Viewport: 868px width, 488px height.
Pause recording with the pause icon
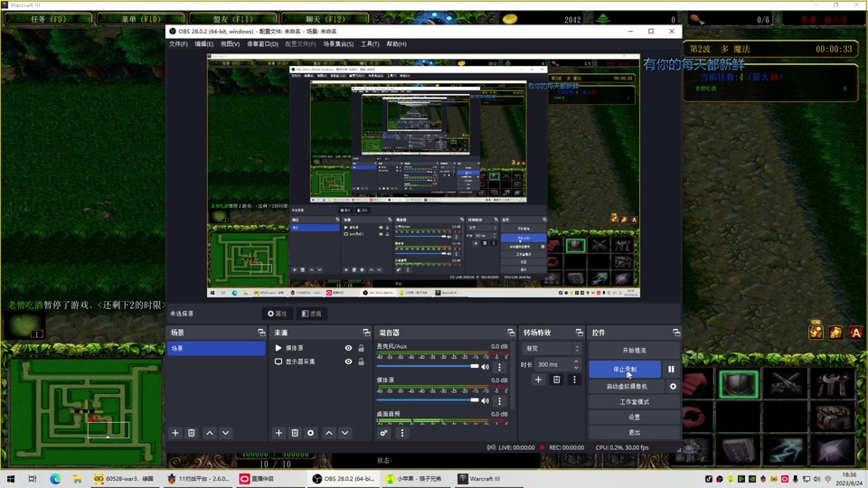tap(671, 369)
